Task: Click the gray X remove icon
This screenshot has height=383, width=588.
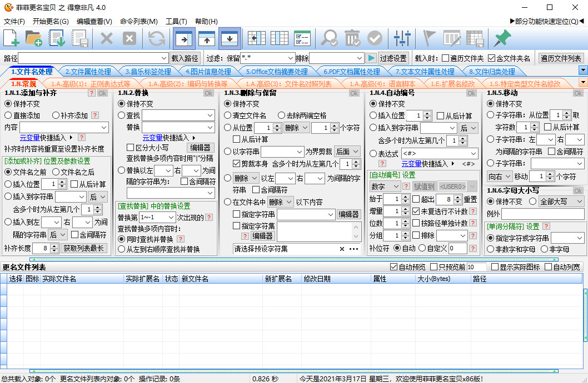Action: point(107,38)
